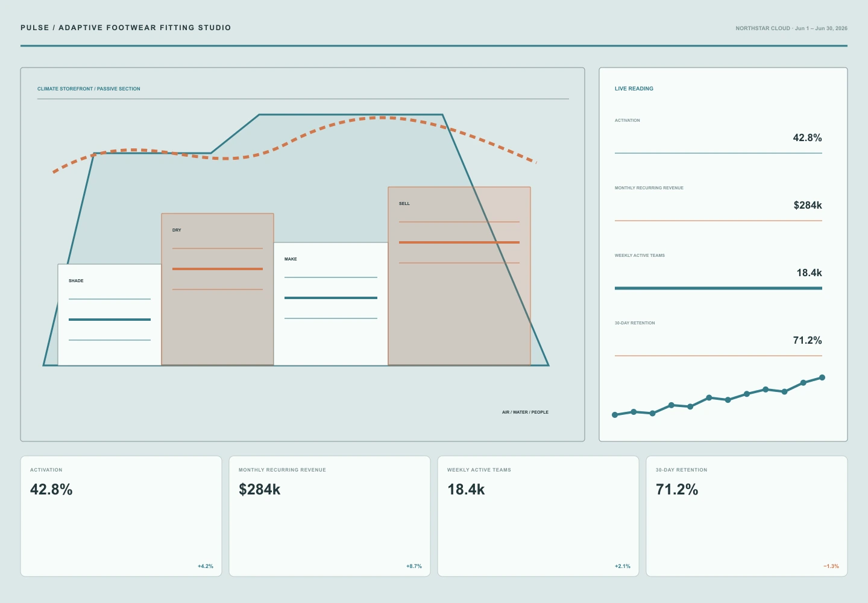
Task: Click the MAKE block label
Action: [291, 259]
